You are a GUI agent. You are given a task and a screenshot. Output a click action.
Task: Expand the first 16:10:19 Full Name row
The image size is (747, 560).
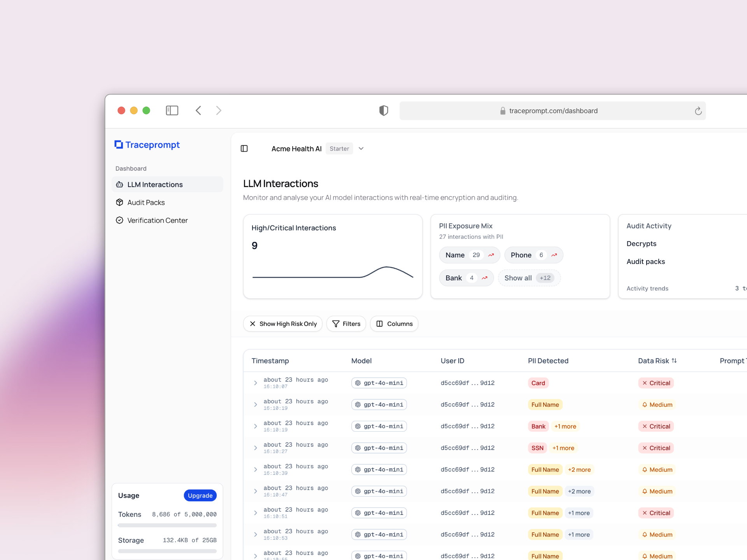pyautogui.click(x=256, y=405)
